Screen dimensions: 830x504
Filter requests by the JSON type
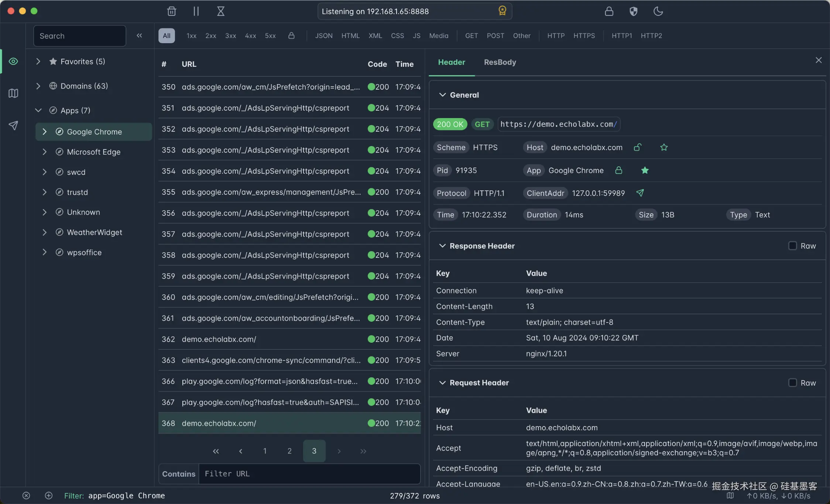coord(323,36)
